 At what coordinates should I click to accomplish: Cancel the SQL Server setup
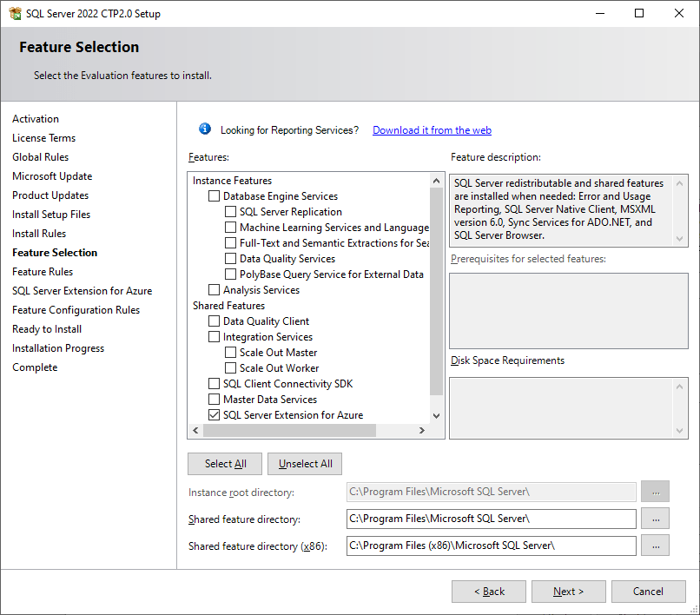649,592
